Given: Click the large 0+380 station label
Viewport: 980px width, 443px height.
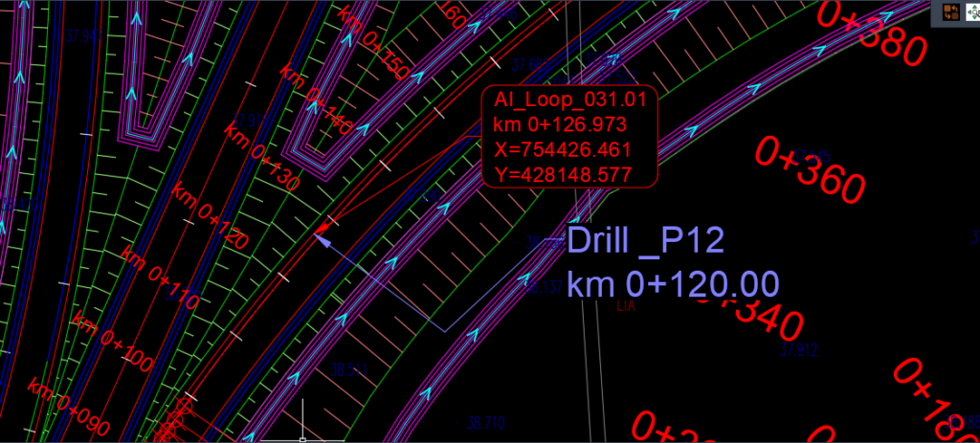Looking at the screenshot, I should point(871,33).
